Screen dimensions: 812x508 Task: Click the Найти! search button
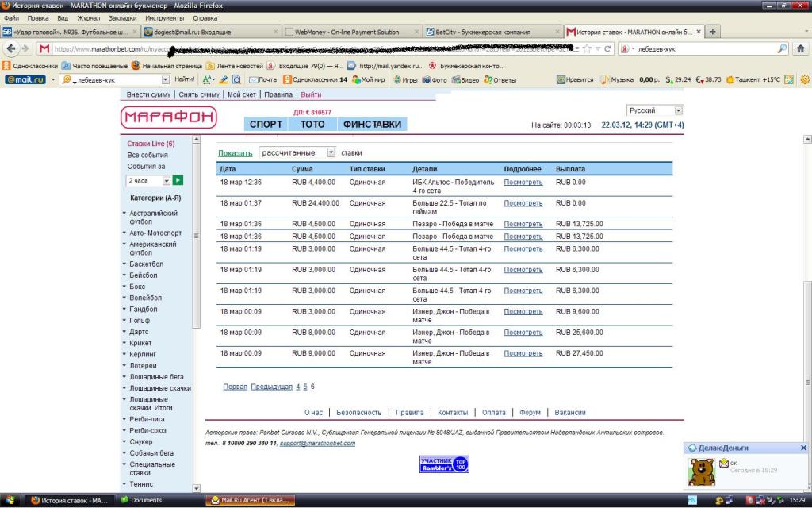(x=184, y=80)
